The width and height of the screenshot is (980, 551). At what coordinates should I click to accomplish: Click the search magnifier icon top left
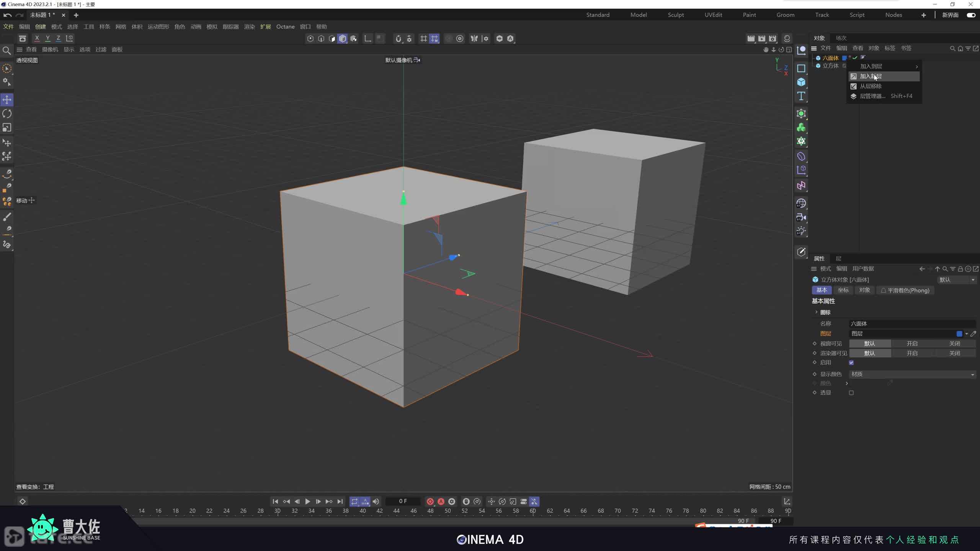[7, 51]
